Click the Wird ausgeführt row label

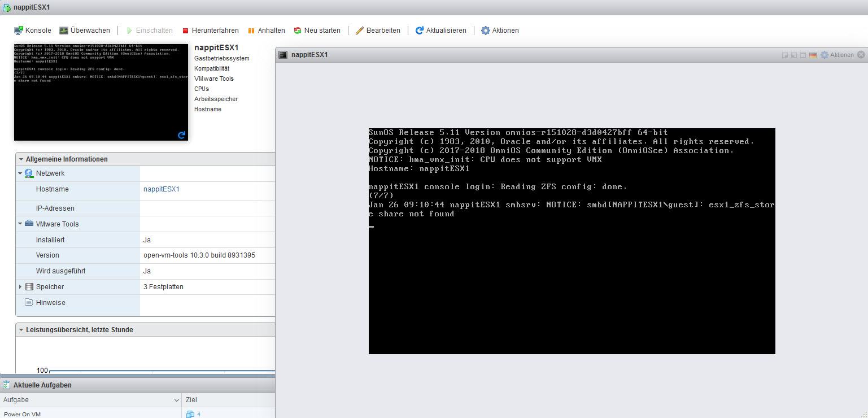coord(61,271)
